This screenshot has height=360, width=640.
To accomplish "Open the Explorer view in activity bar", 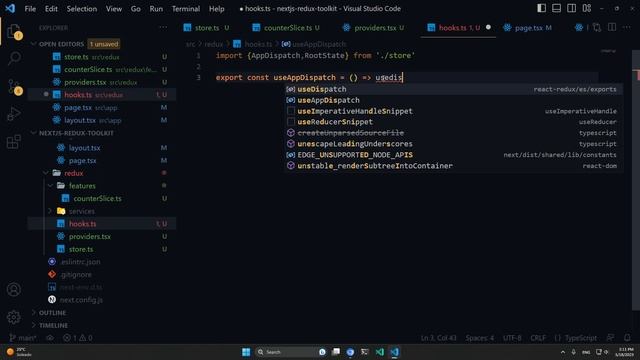I will 14,32.
